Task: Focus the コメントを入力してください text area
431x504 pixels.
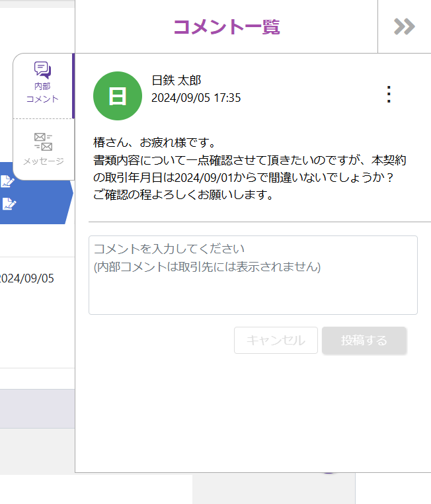Action: pos(253,275)
